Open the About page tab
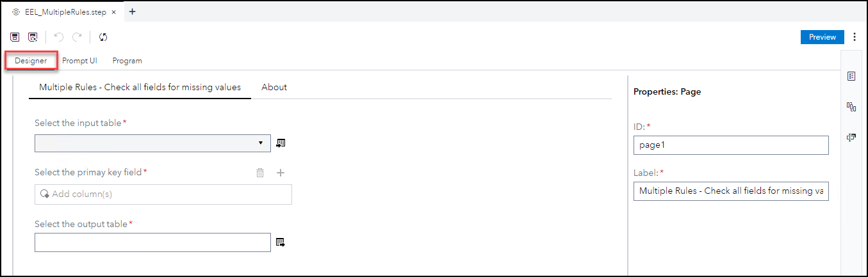 [x=274, y=87]
